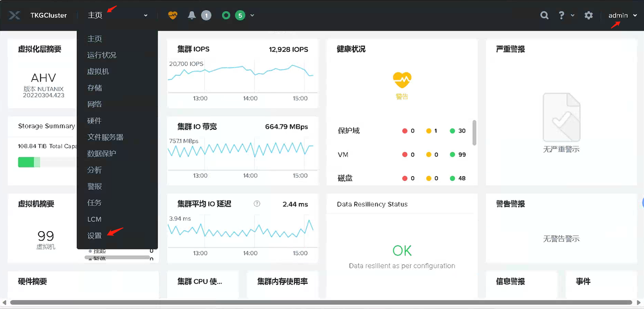Click the 2.44 ms latency value
This screenshot has width=644, height=309.
click(x=295, y=204)
